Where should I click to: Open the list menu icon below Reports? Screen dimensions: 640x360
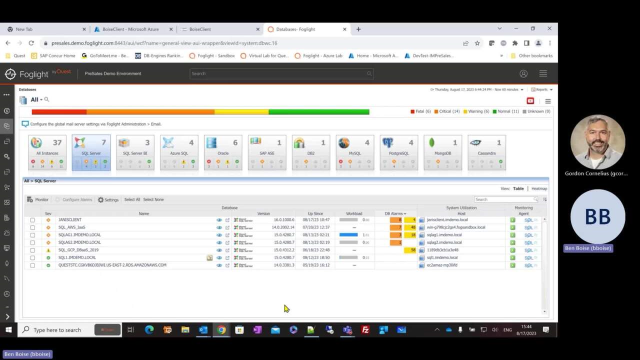[x=548, y=101]
